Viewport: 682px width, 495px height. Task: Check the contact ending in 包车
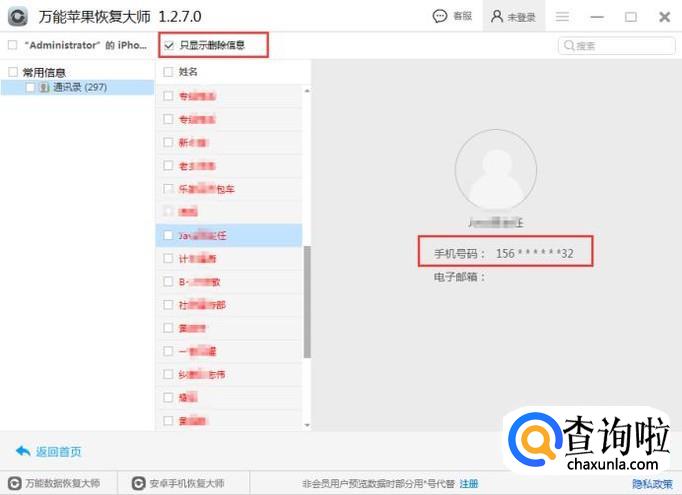[168, 189]
